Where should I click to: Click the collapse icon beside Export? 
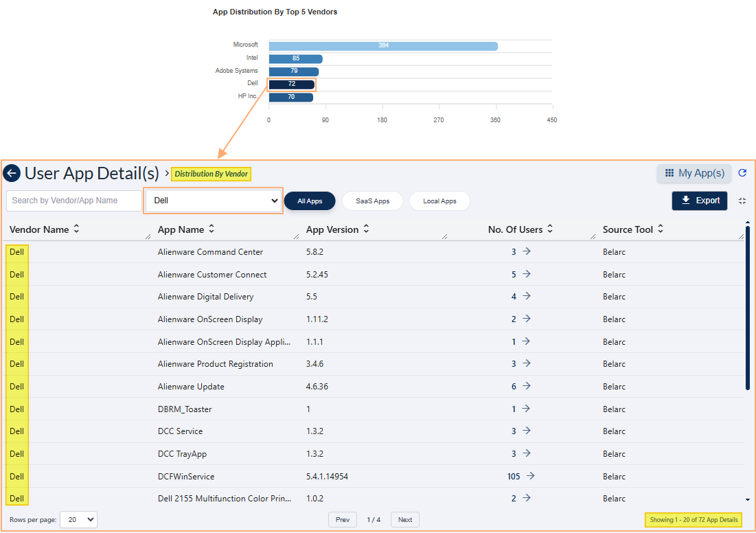[x=742, y=201]
